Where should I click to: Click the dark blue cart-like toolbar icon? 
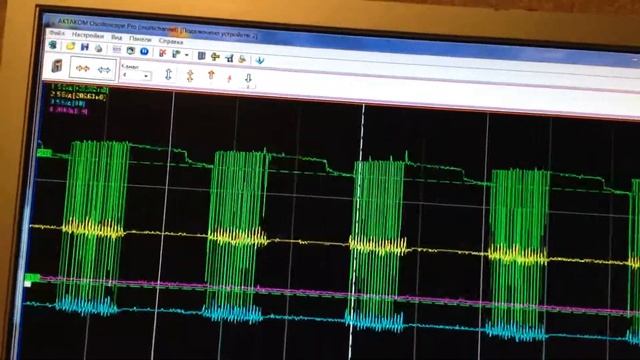pos(229,58)
